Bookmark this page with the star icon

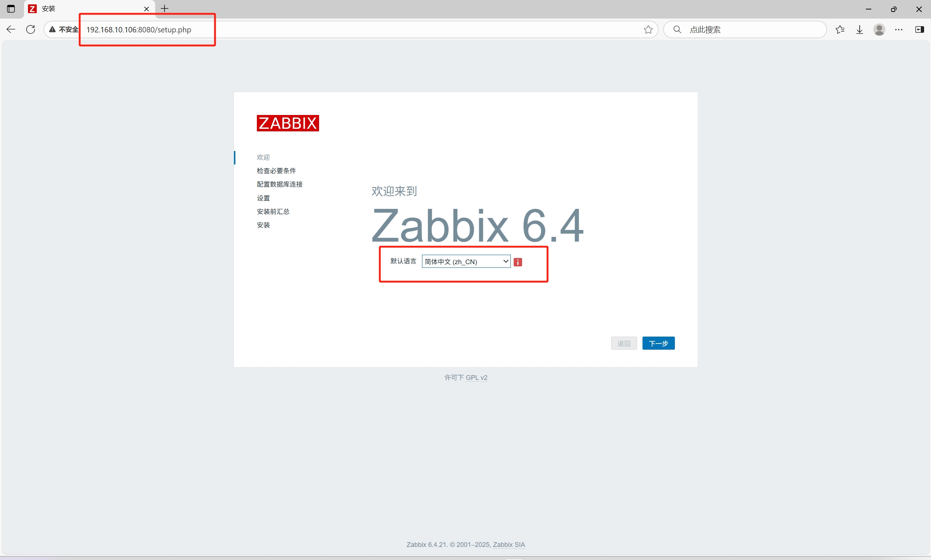pyautogui.click(x=648, y=29)
